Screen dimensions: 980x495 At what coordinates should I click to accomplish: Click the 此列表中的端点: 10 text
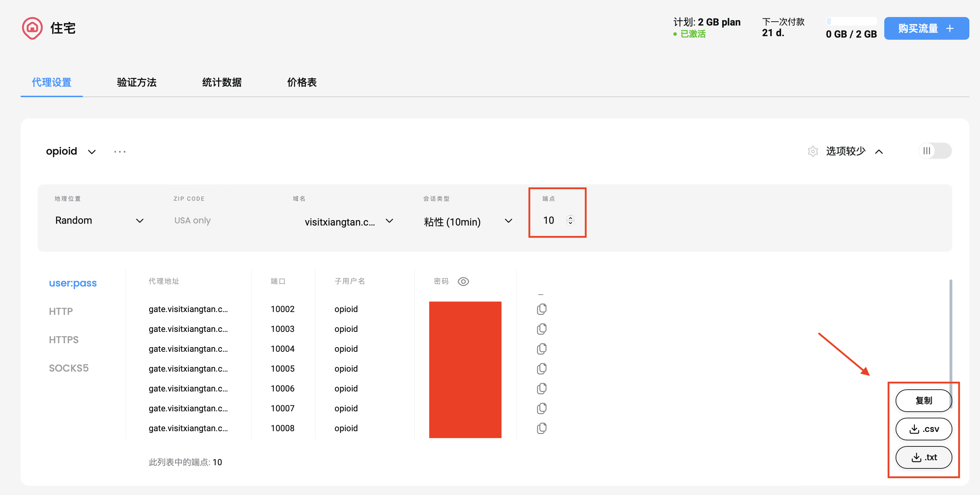pos(185,462)
